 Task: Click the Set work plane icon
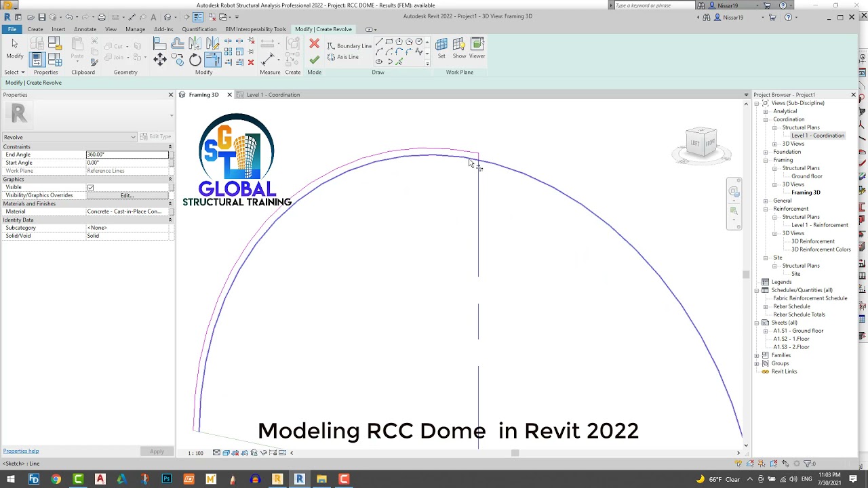coord(441,48)
